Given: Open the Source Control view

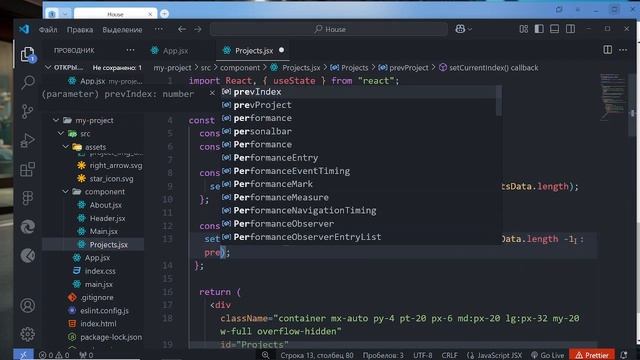Looking at the screenshot, I should point(27,111).
